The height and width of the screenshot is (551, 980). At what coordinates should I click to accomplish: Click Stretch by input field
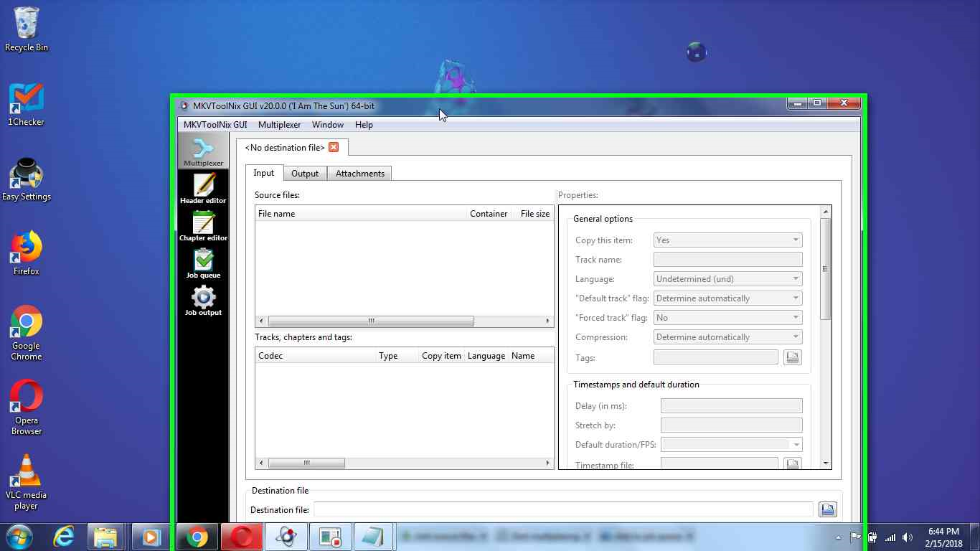[x=731, y=425]
